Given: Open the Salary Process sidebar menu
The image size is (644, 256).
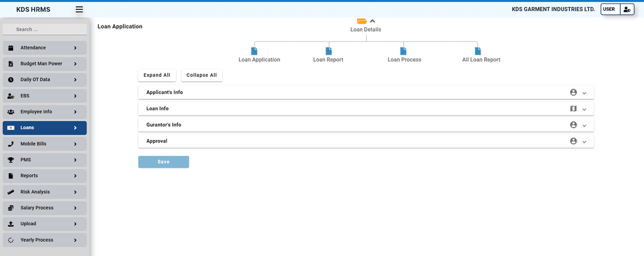Looking at the screenshot, I should 45,208.
